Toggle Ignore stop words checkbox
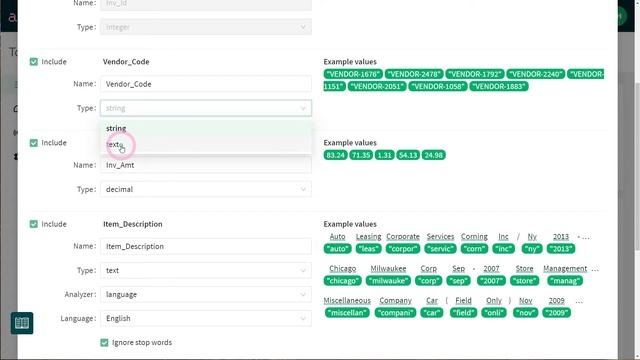 [x=104, y=342]
